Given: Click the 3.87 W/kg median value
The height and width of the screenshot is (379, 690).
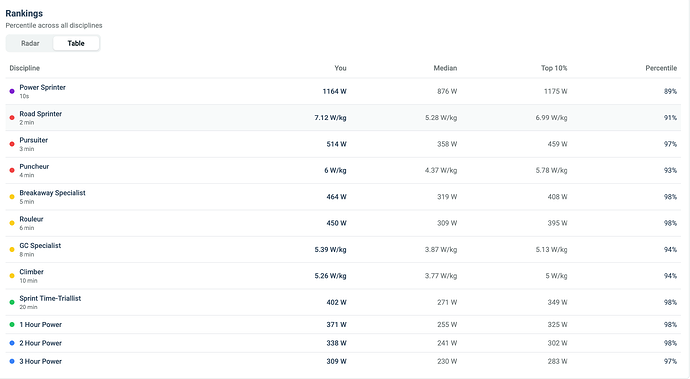Looking at the screenshot, I should [441, 250].
